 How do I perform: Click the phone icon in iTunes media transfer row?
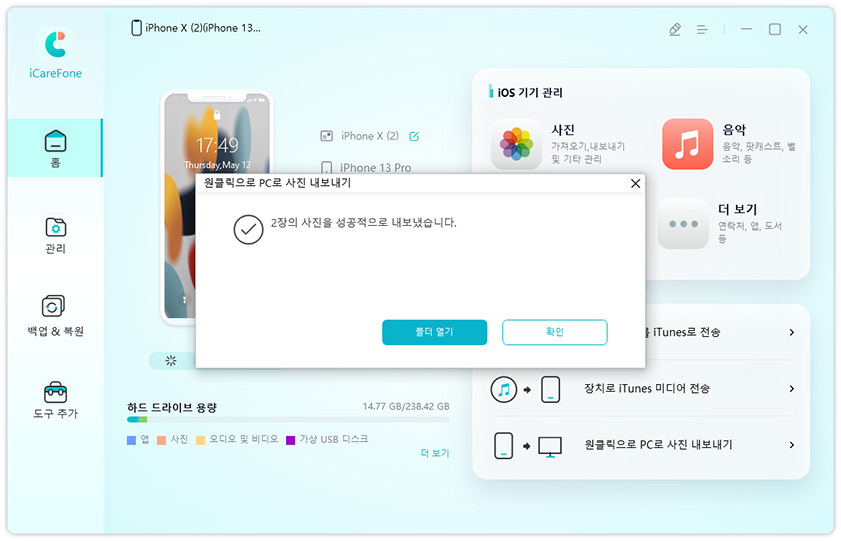[550, 389]
